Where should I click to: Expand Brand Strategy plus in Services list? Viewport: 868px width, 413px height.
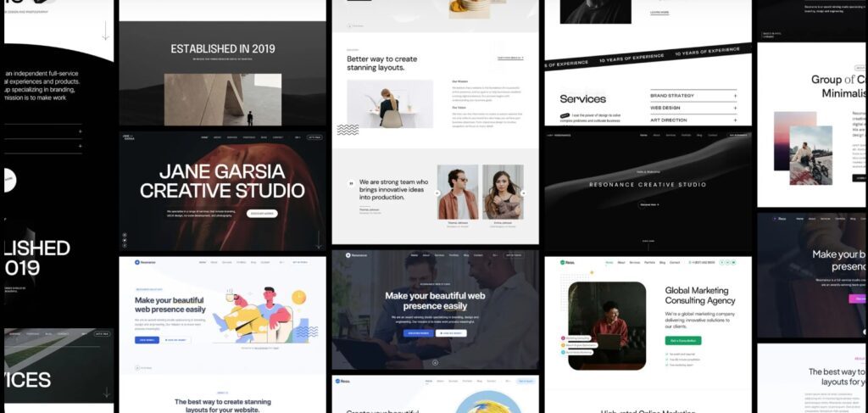(735, 96)
